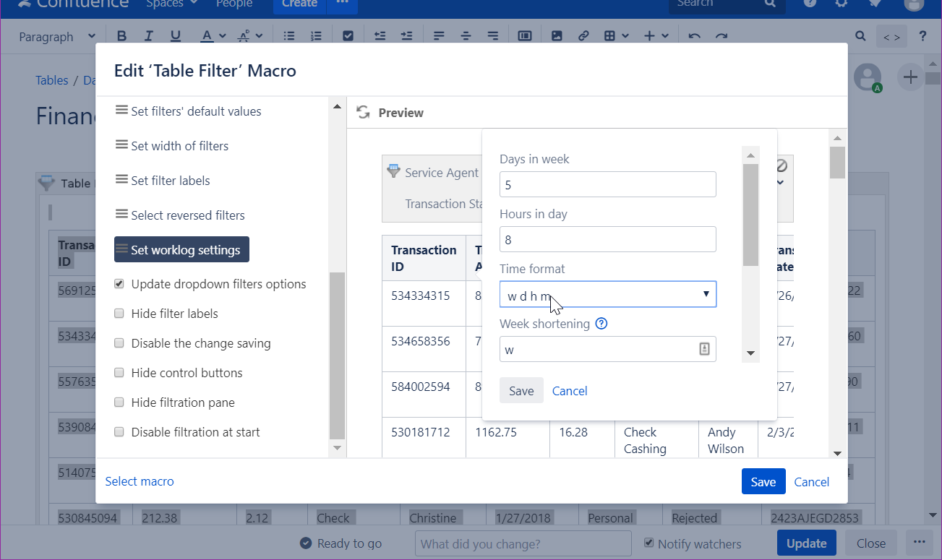
Task: Open the Paragraph style dropdown
Action: pos(57,36)
